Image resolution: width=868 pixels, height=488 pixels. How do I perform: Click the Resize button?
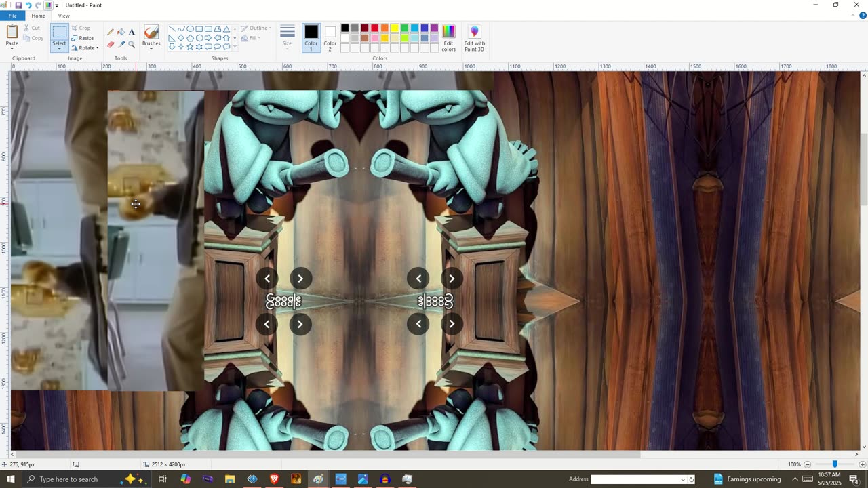coord(82,38)
